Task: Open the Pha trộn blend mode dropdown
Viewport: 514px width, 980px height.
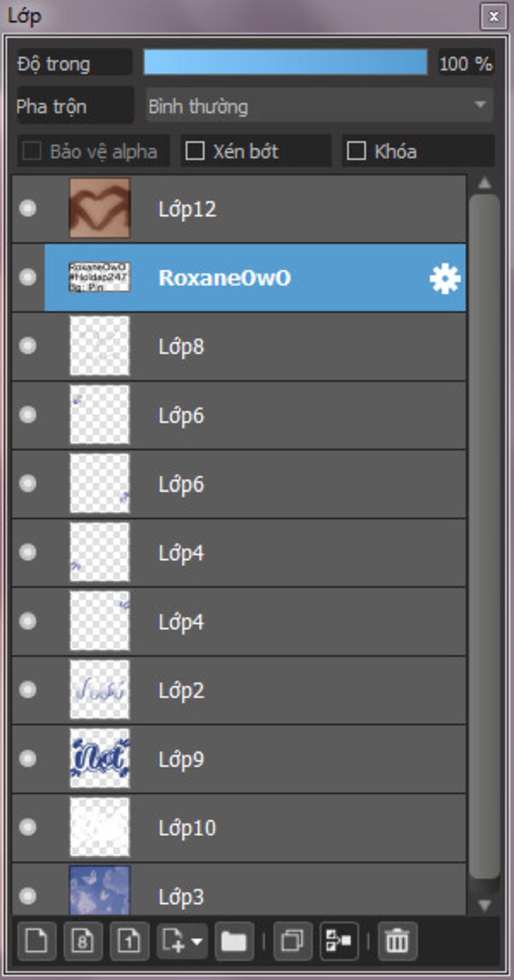Action: click(319, 105)
